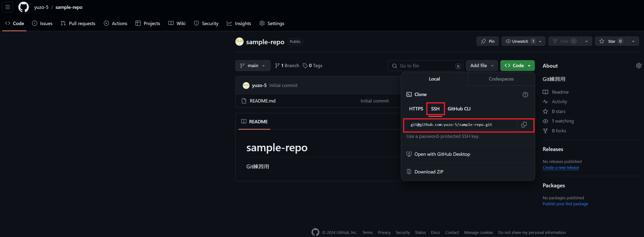Open Status in the footer
644x237 pixels.
420,232
